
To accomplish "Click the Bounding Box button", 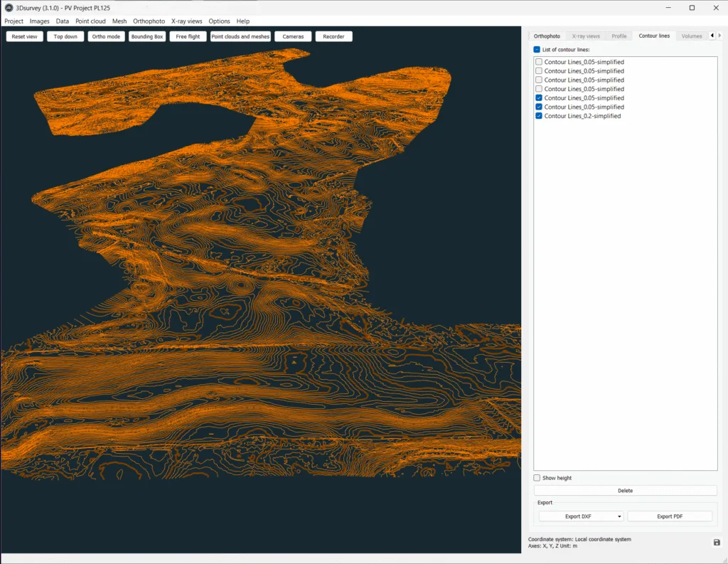I will point(146,37).
